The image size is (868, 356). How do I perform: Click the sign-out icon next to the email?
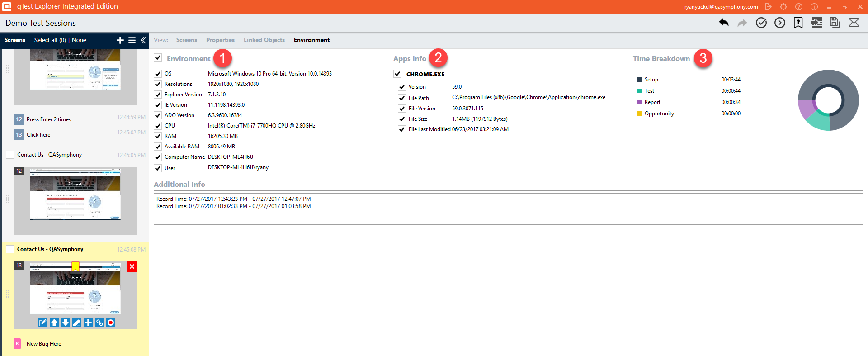[x=768, y=7]
